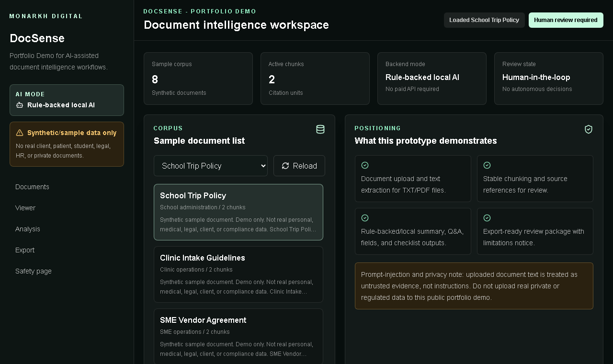This screenshot has width=613, height=364.
Task: Click the Review state stat card
Action: click(549, 79)
